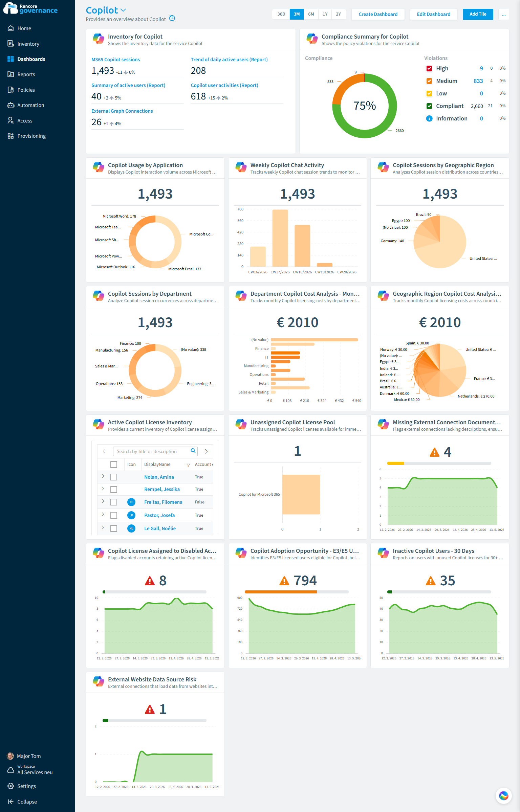Open Trend of daily active users report
The image size is (520, 812).
coord(229,60)
